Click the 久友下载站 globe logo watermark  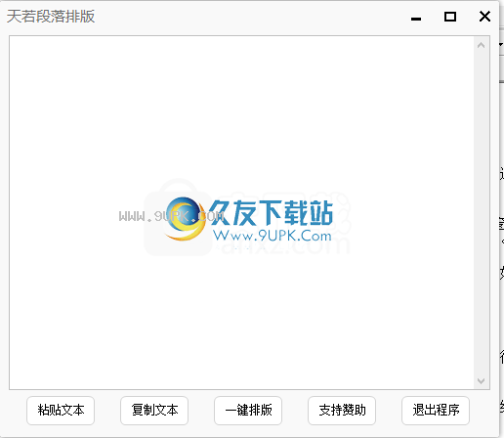(x=185, y=219)
